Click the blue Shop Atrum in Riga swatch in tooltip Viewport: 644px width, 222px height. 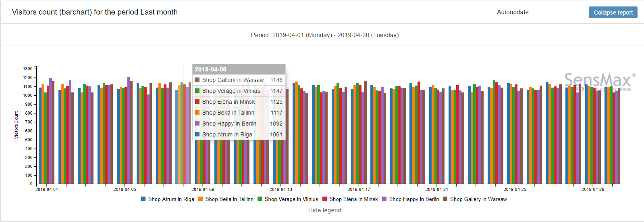pyautogui.click(x=197, y=134)
